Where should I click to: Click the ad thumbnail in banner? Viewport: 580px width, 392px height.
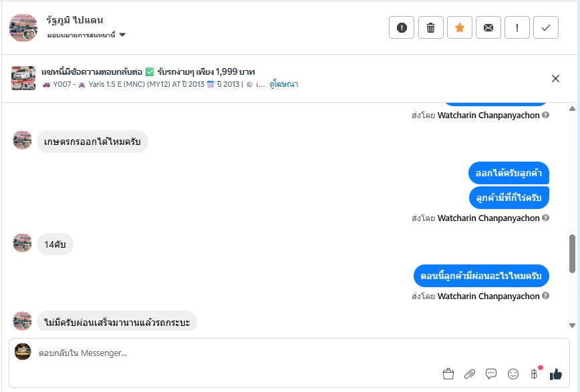[23, 78]
